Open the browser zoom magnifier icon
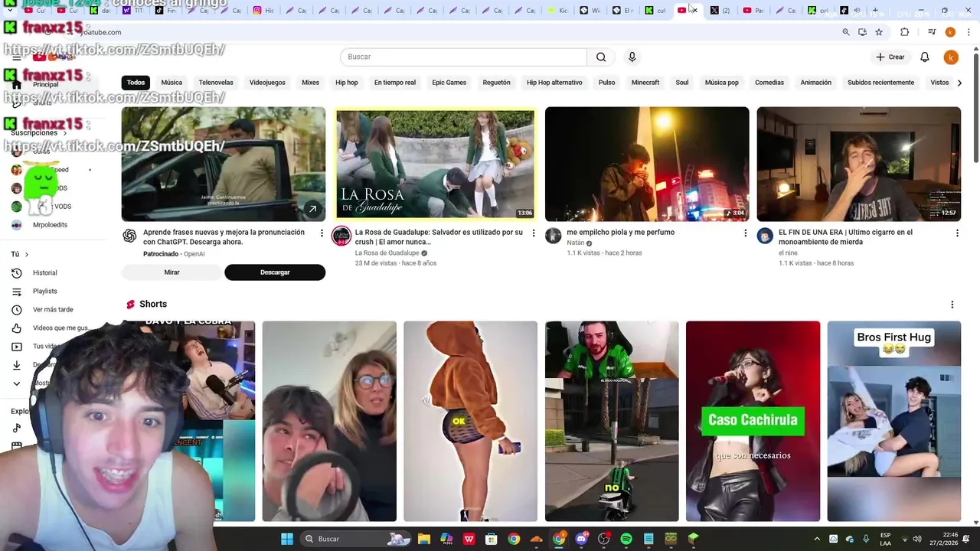The height and width of the screenshot is (551, 980). (846, 32)
